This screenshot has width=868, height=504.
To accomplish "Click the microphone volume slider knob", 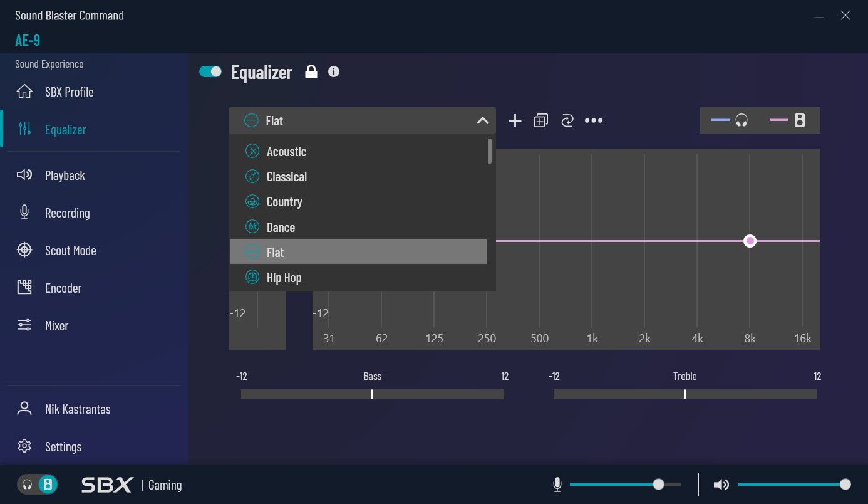I will [658, 484].
